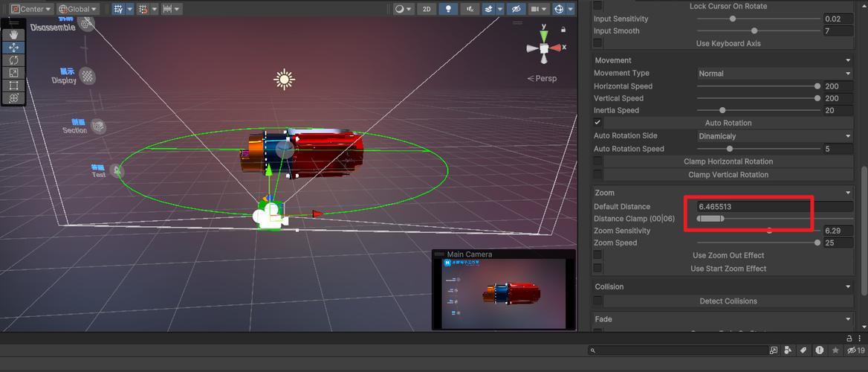Click the Display checkered round icon
The width and height of the screenshot is (868, 372).
(87, 76)
